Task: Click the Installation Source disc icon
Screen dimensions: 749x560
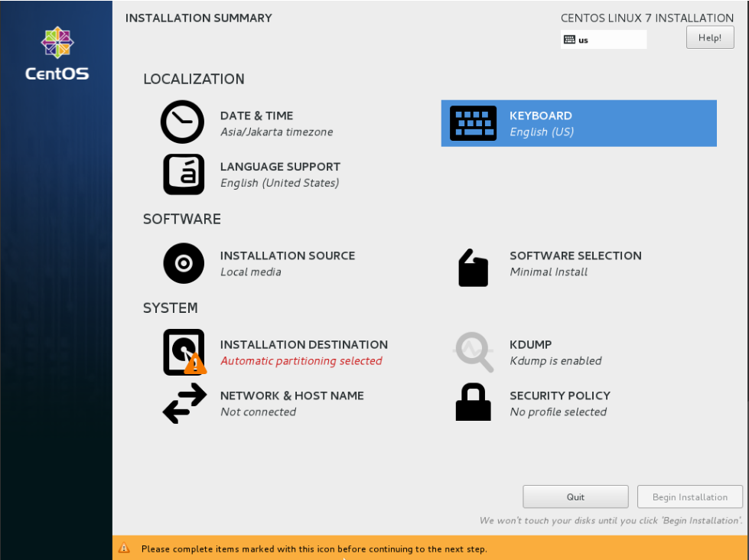Action: coord(184,263)
